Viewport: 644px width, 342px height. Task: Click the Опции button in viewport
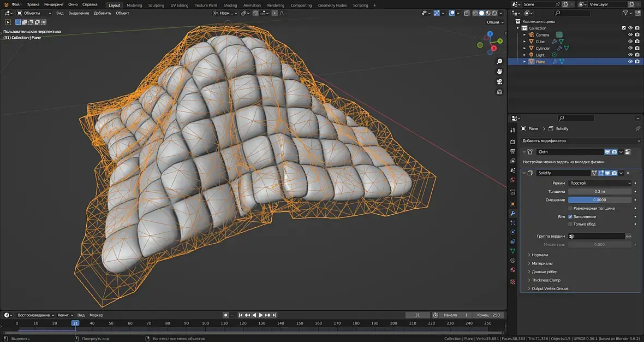pos(493,22)
